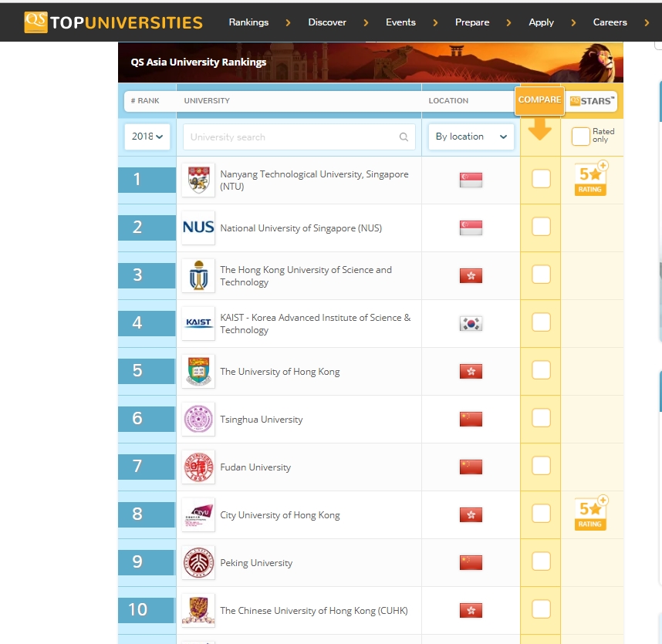Image resolution: width=662 pixels, height=644 pixels.
Task: Click China flag in Tsinghua row
Action: pos(471,419)
